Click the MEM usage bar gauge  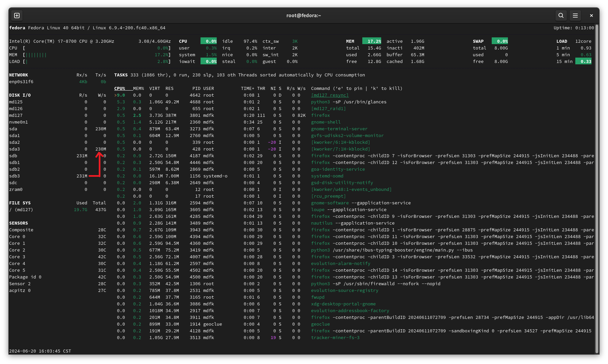[96, 55]
